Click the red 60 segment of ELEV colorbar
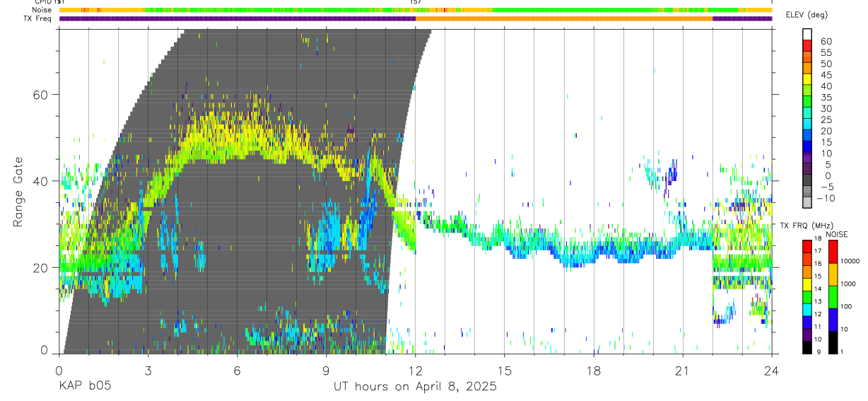868x401 pixels. pos(807,47)
